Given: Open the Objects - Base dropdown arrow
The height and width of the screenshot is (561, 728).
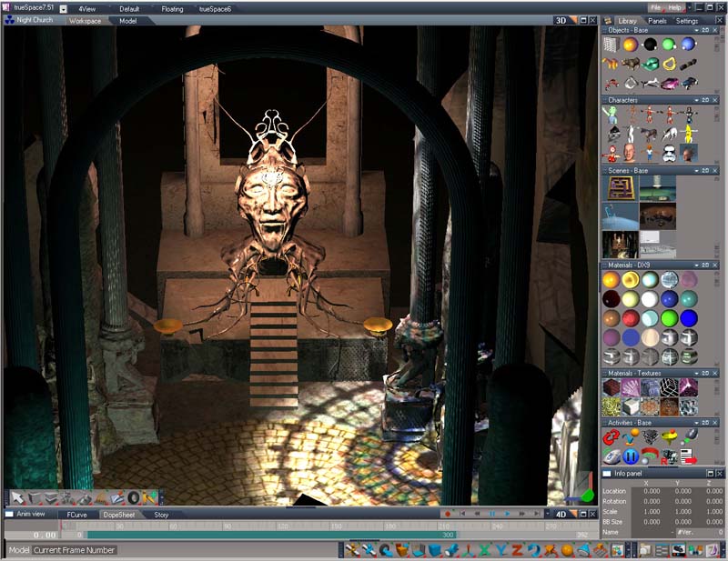Looking at the screenshot, I should [696, 30].
